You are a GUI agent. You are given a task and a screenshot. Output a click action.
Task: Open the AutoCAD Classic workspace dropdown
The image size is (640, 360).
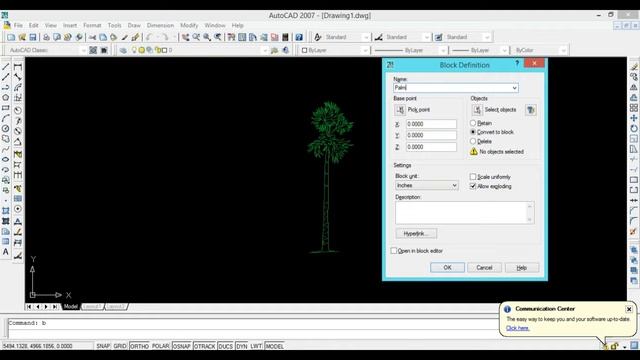(84, 50)
